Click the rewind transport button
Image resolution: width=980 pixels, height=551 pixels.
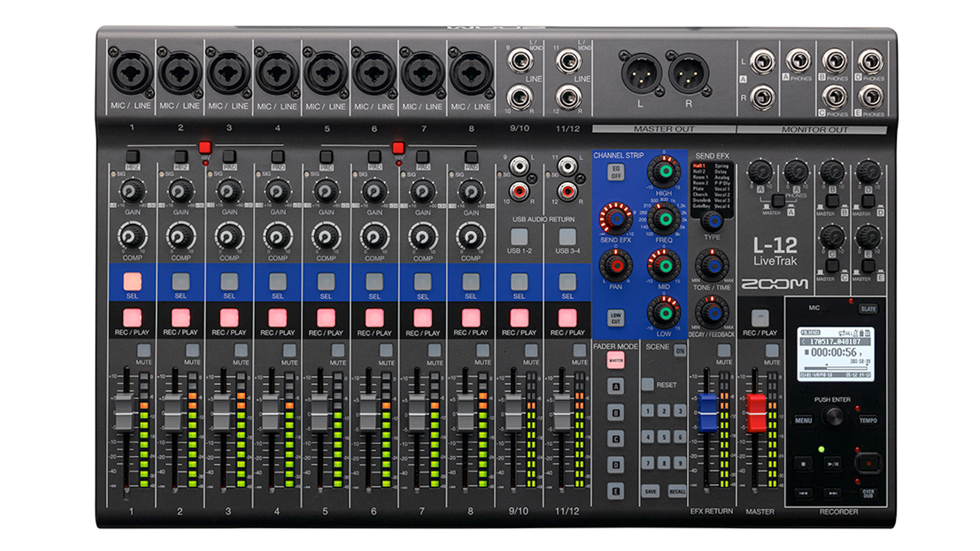[804, 492]
